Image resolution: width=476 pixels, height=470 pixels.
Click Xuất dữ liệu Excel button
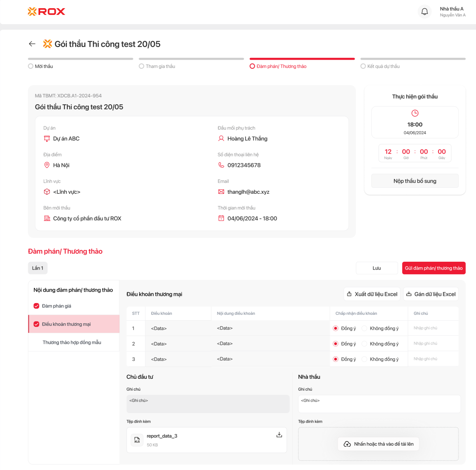pos(372,294)
